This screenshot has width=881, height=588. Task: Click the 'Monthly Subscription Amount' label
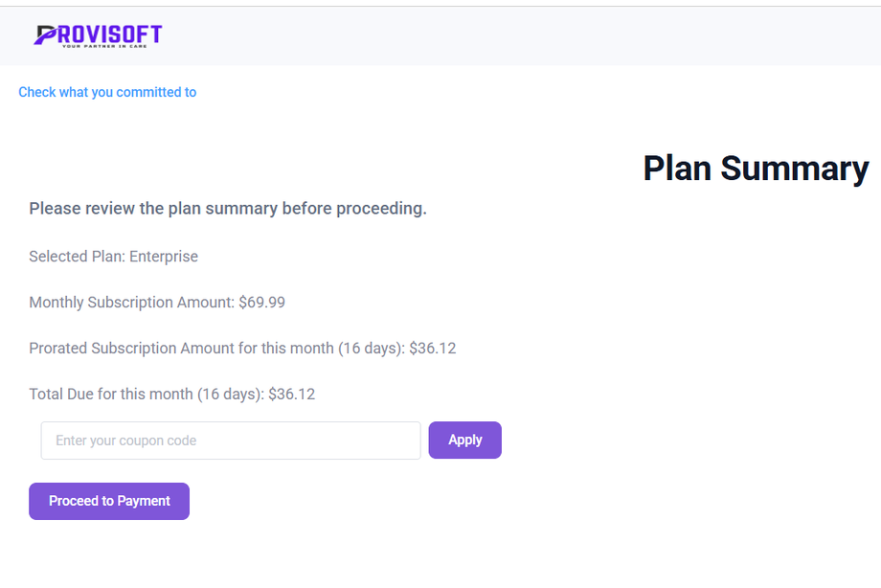[x=131, y=303]
